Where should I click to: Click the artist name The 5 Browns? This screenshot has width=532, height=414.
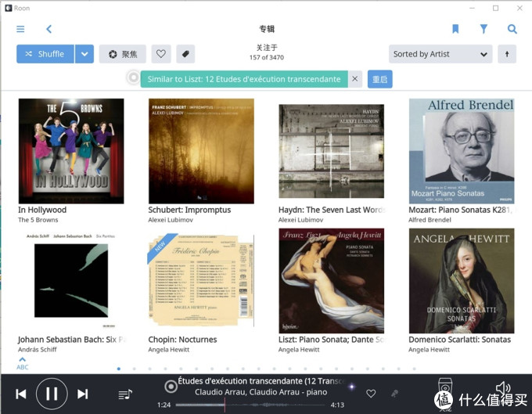pos(38,220)
